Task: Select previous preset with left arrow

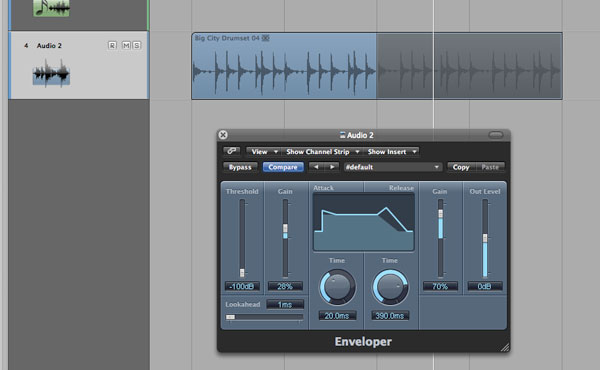Action: click(316, 167)
